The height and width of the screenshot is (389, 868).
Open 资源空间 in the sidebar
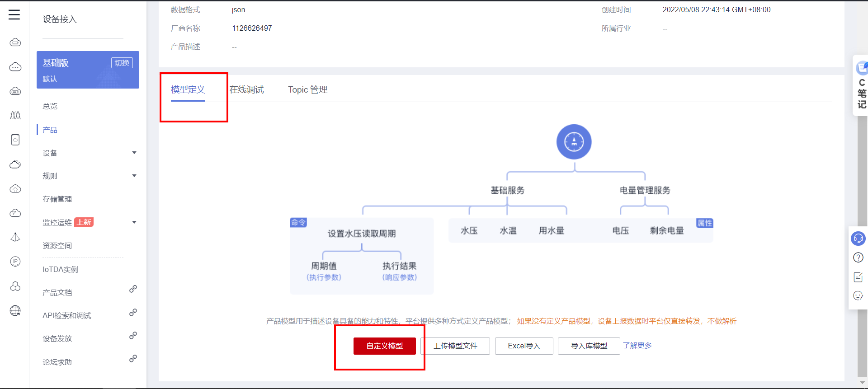point(57,246)
